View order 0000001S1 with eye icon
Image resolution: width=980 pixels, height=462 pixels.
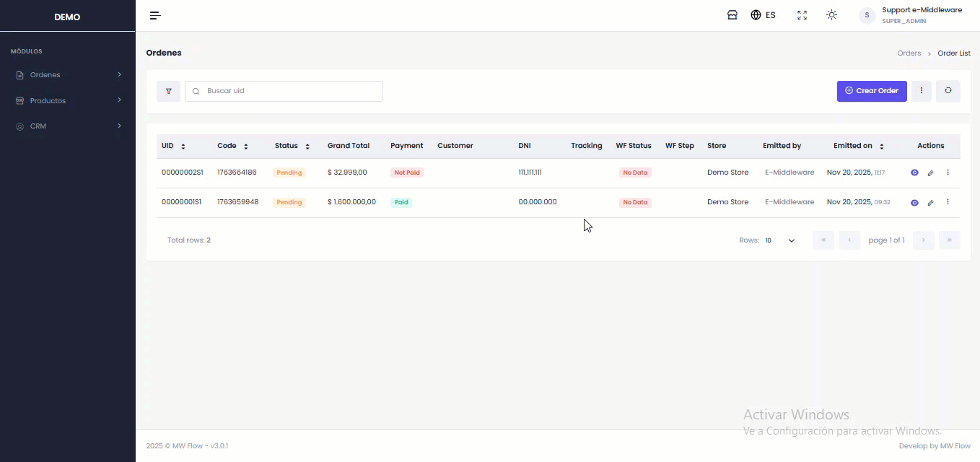914,203
